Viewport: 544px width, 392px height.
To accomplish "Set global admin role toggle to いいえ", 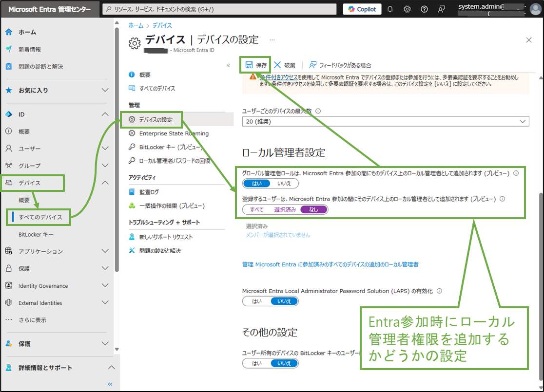I will (x=284, y=184).
